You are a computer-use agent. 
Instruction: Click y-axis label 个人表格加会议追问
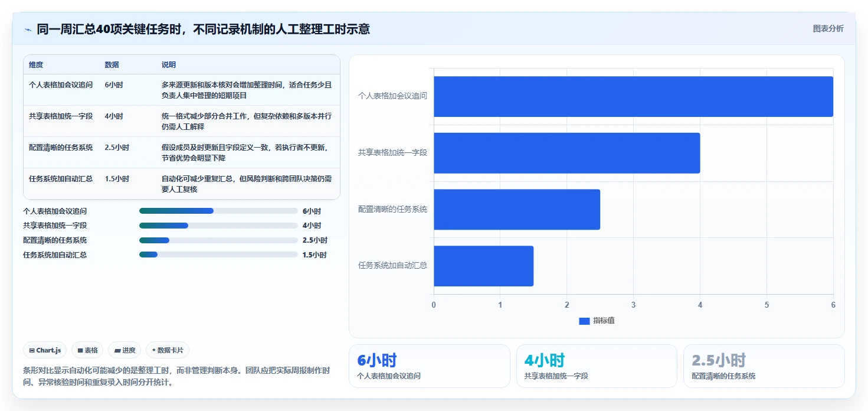392,96
